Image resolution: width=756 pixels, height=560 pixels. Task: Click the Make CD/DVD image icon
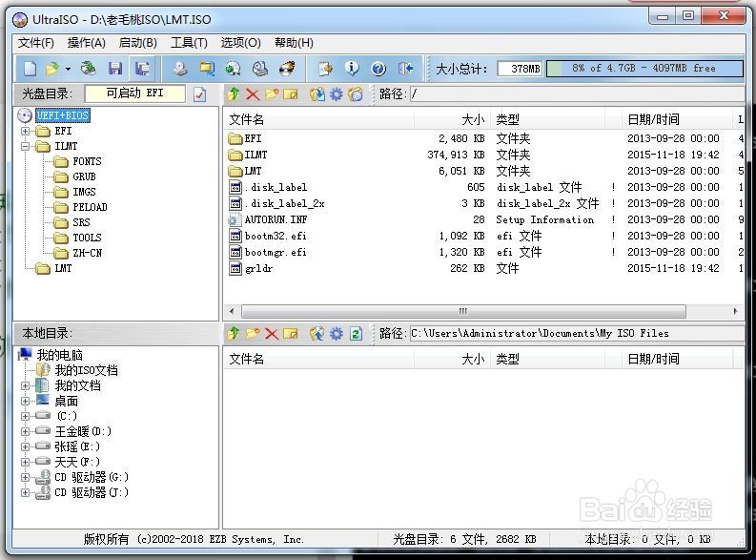pos(180,69)
